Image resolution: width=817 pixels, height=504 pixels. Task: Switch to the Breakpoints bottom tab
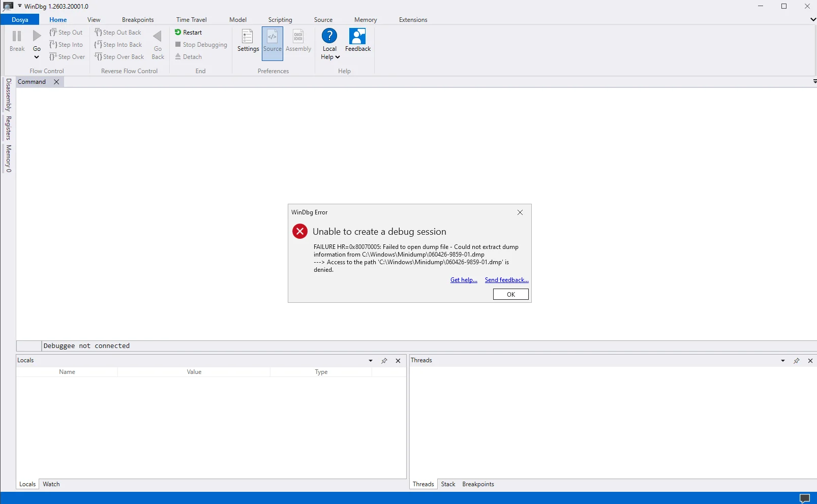tap(478, 484)
